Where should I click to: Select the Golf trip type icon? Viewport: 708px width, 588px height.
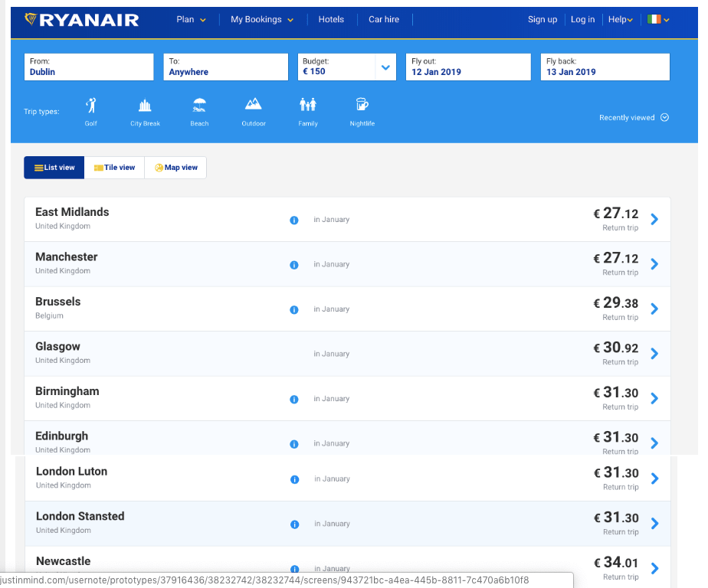pos(90,106)
